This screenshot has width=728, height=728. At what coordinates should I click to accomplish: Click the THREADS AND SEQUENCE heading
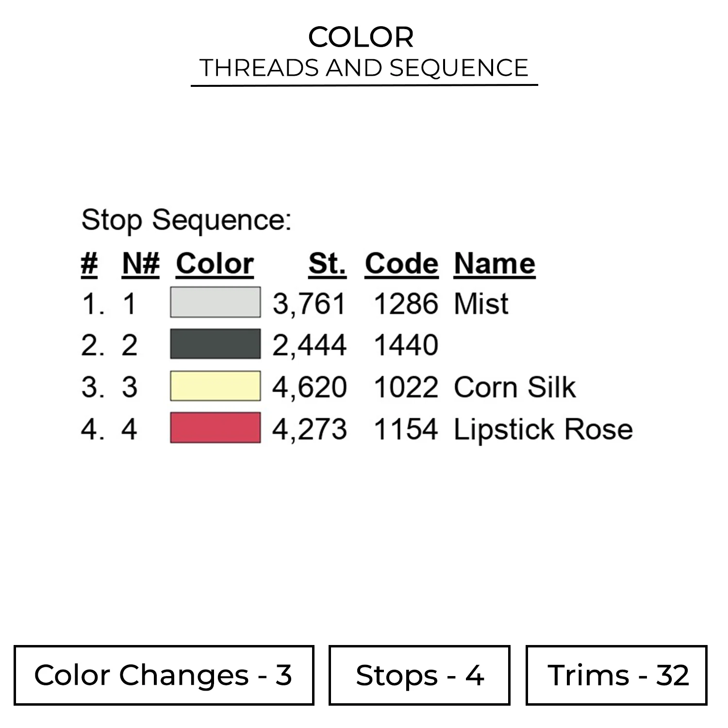[364, 68]
